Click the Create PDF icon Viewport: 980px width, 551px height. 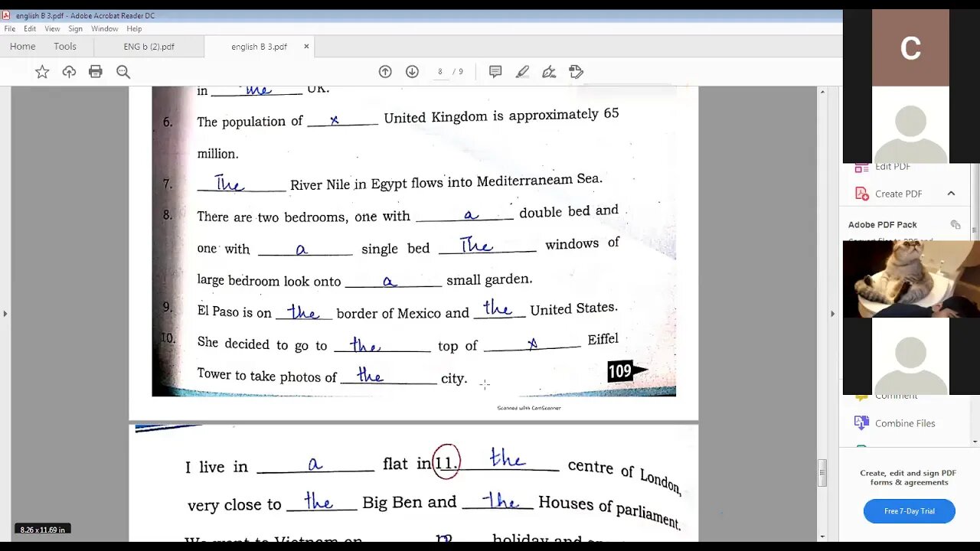[x=861, y=194]
